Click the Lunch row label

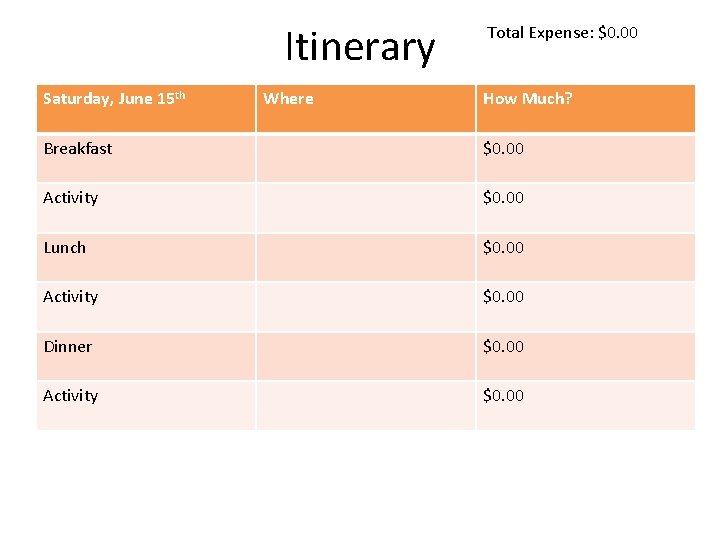(x=65, y=248)
